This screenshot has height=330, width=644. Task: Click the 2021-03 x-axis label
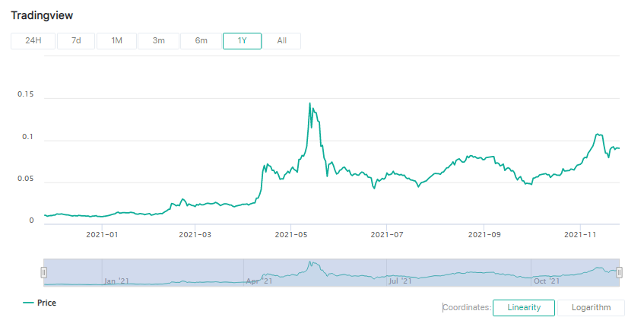[195, 235]
